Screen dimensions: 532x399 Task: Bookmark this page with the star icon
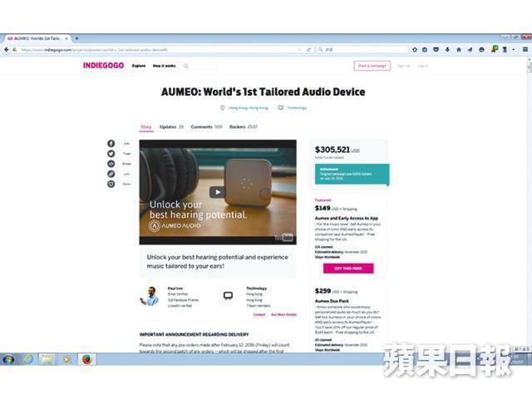[x=415, y=50]
